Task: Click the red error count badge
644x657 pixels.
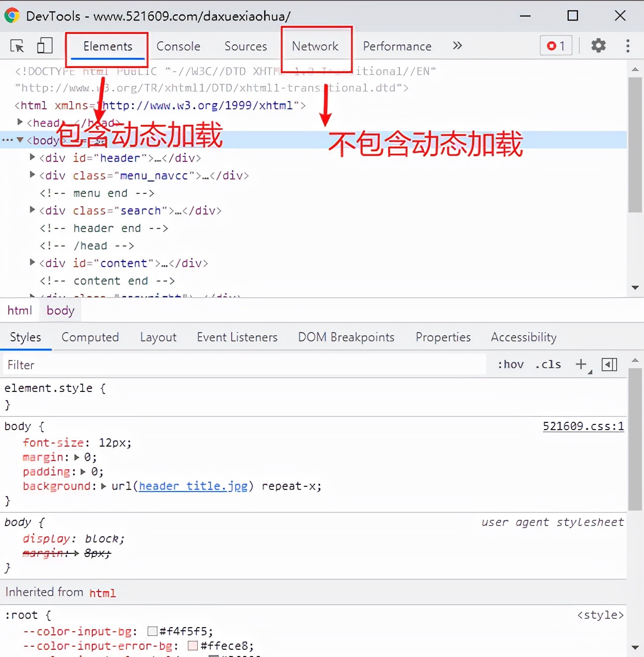Action: 556,46
